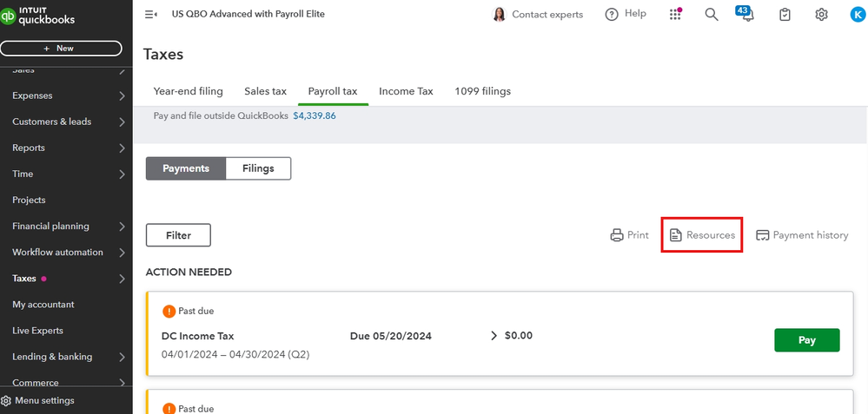Open Payment history
This screenshot has width=868, height=414.
click(x=801, y=235)
